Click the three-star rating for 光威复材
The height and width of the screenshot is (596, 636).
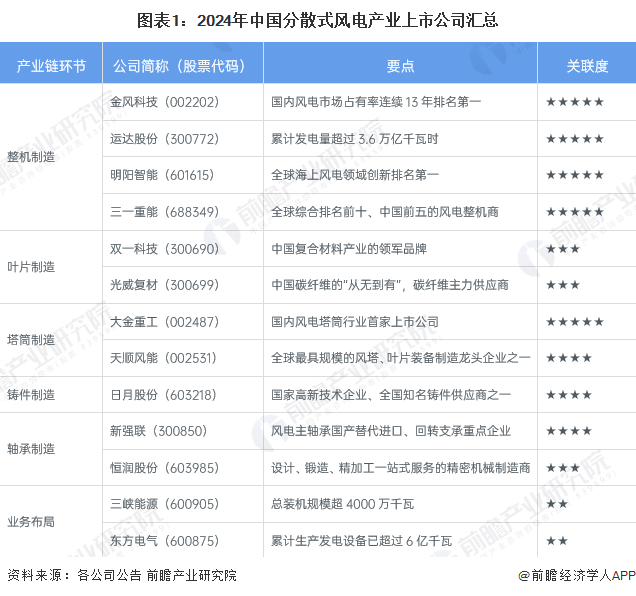(563, 285)
